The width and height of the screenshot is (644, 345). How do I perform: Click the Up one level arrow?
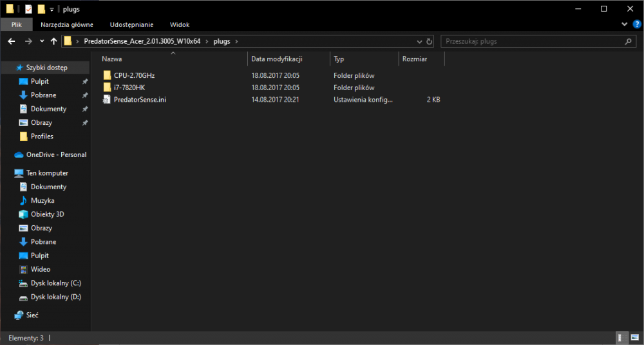click(54, 41)
